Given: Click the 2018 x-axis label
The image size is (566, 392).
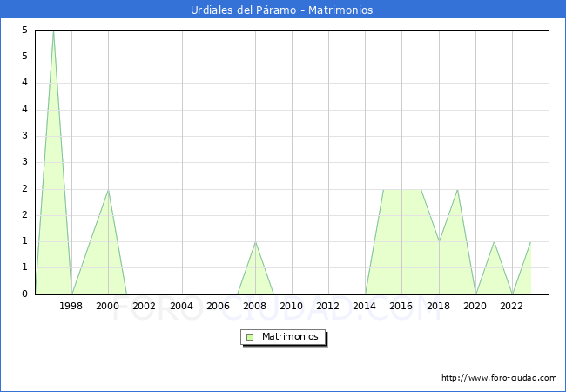Looking at the screenshot, I should pos(439,306).
